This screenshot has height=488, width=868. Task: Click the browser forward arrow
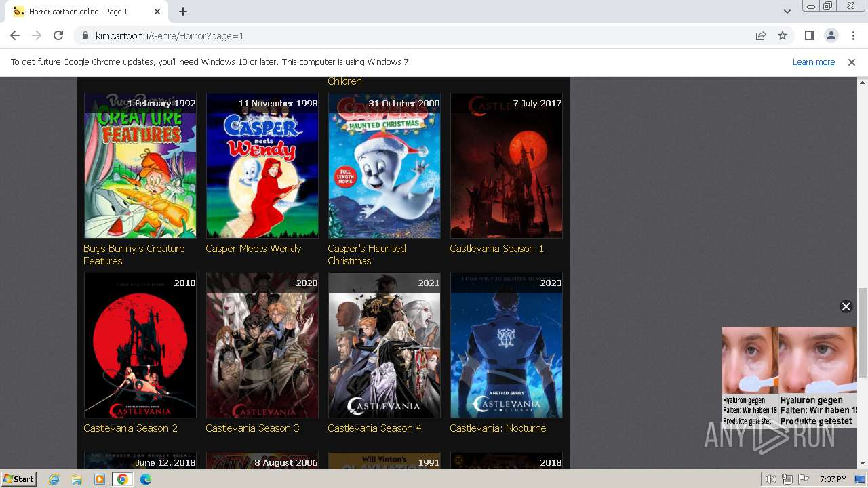tap(37, 35)
